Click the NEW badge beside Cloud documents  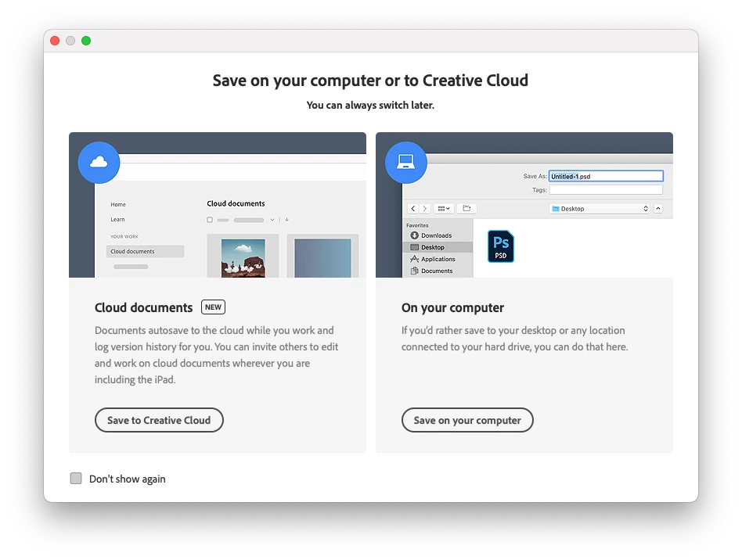point(213,307)
